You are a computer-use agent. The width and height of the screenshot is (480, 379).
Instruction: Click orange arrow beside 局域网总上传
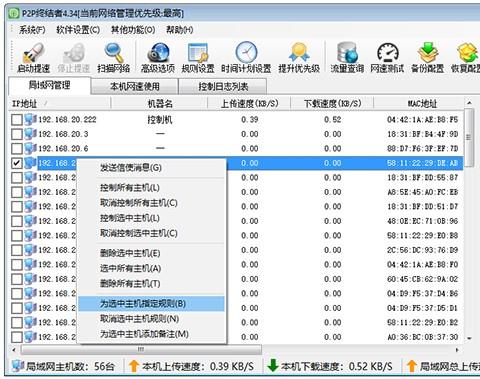click(411, 366)
